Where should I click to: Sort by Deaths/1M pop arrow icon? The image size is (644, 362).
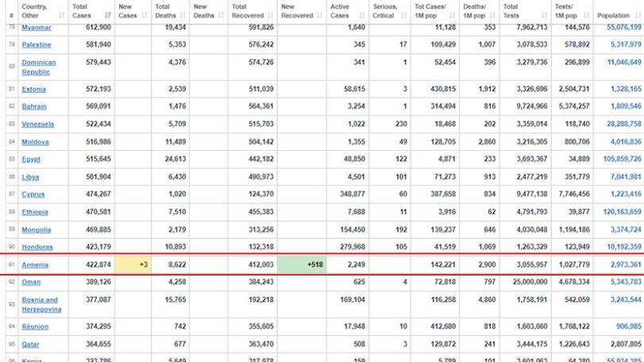pos(492,16)
